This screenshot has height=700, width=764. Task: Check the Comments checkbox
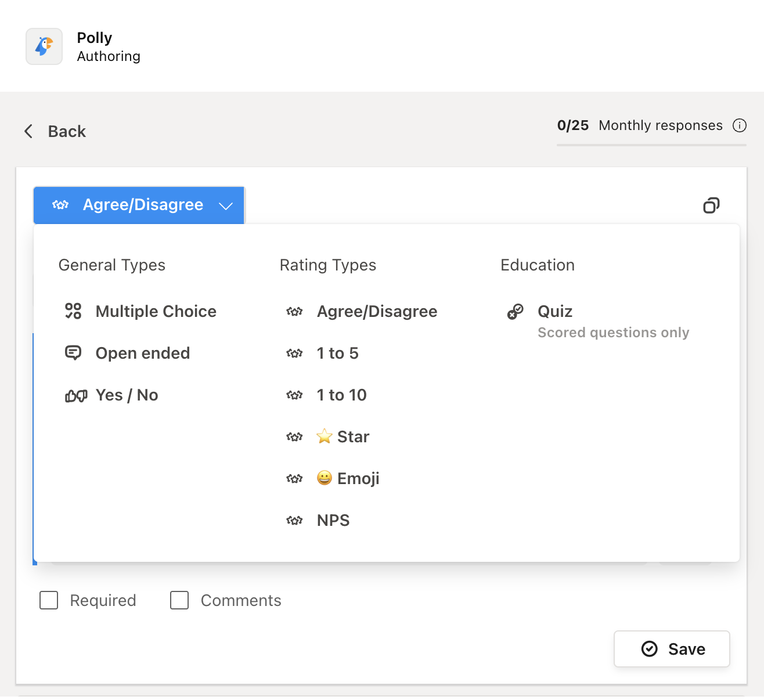point(179,600)
